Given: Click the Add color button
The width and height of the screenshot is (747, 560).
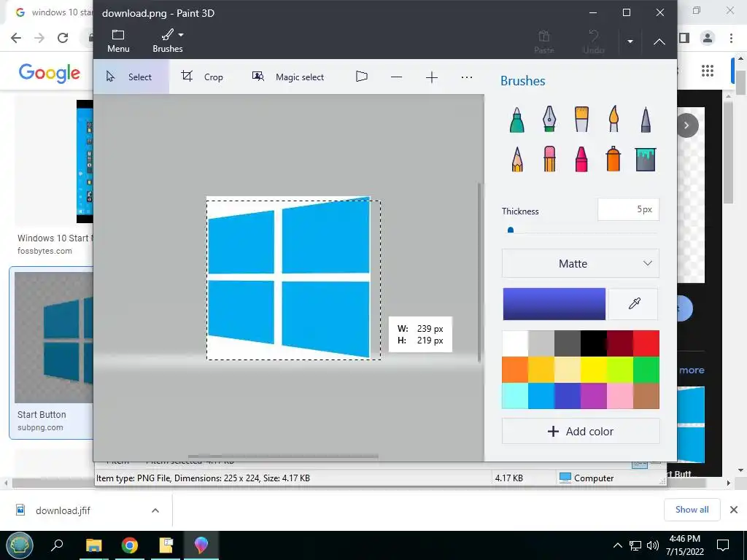Looking at the screenshot, I should [x=580, y=432].
